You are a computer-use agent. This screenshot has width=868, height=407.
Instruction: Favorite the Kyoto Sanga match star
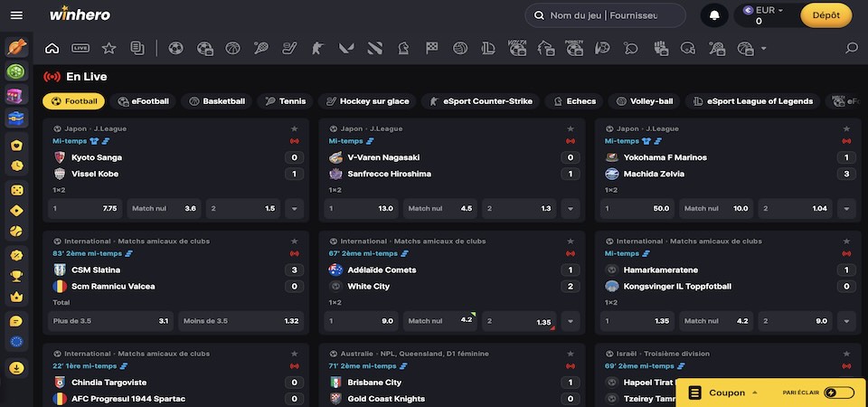pyautogui.click(x=295, y=128)
